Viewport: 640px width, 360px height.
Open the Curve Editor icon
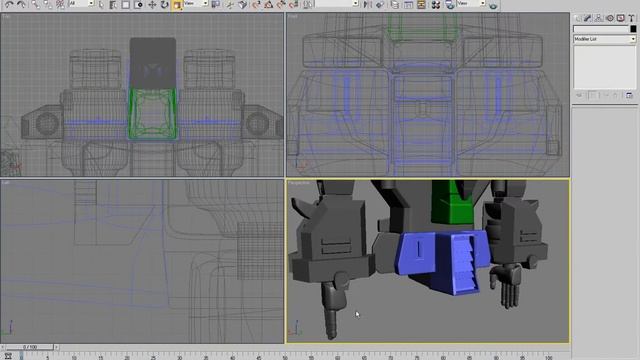click(408, 4)
